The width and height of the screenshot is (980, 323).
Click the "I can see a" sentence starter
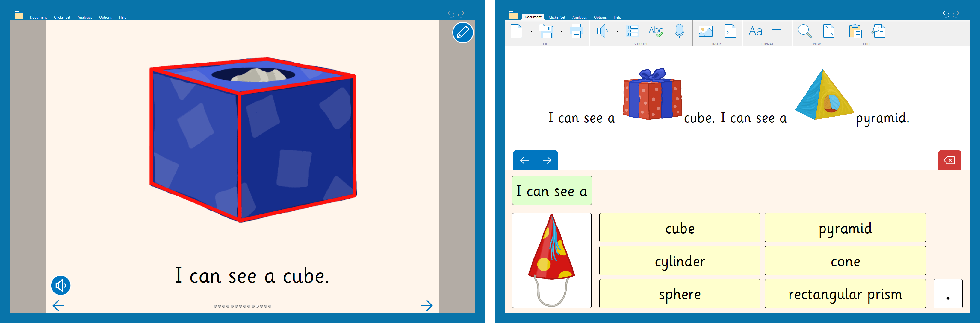pyautogui.click(x=552, y=191)
